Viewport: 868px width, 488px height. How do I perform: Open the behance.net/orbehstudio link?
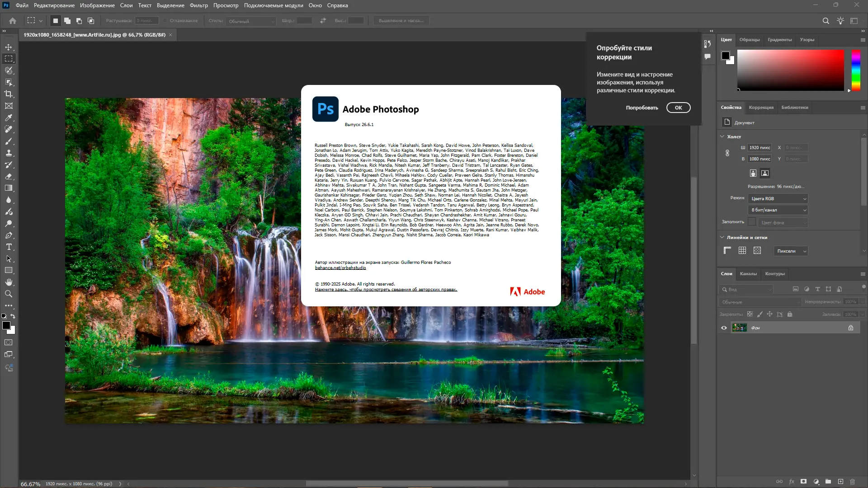340,267
